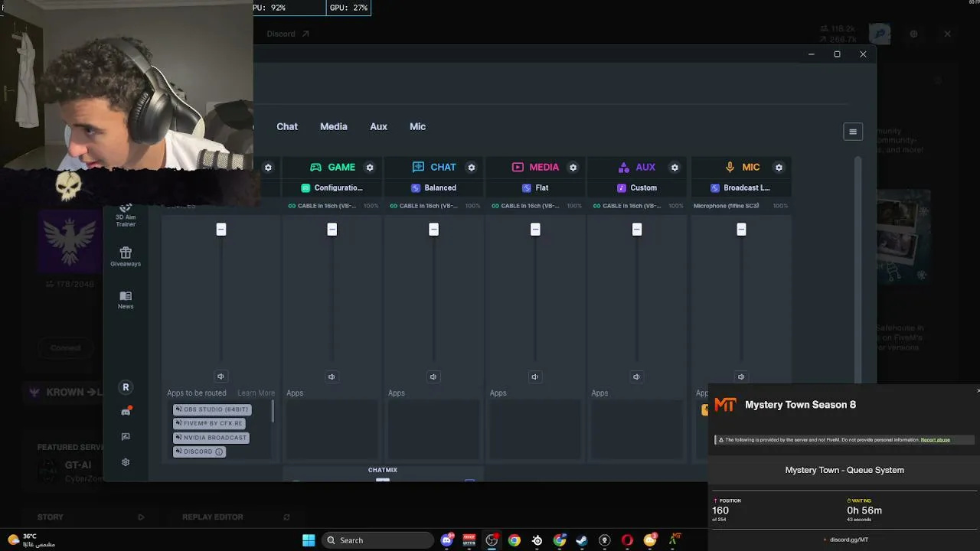Open AUX preset dropdown showing Custom
Screen dimensions: 980x551
pyautogui.click(x=637, y=187)
